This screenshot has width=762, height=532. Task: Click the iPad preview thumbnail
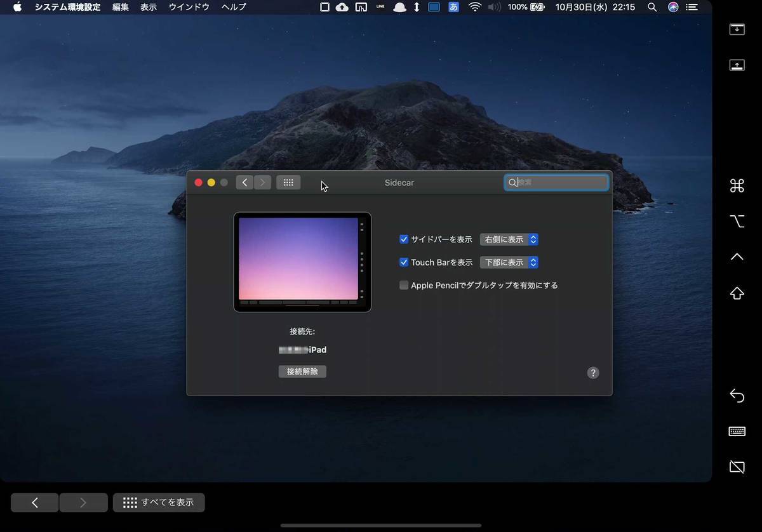click(x=302, y=262)
